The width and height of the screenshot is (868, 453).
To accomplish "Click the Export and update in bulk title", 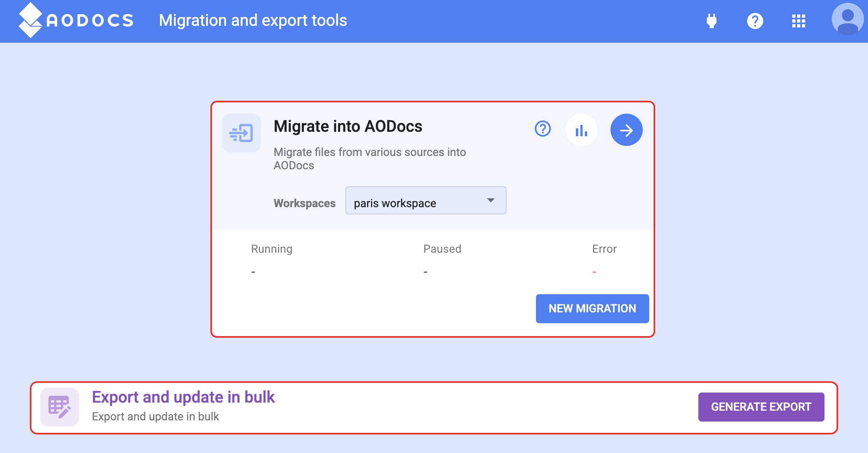I will [x=183, y=397].
